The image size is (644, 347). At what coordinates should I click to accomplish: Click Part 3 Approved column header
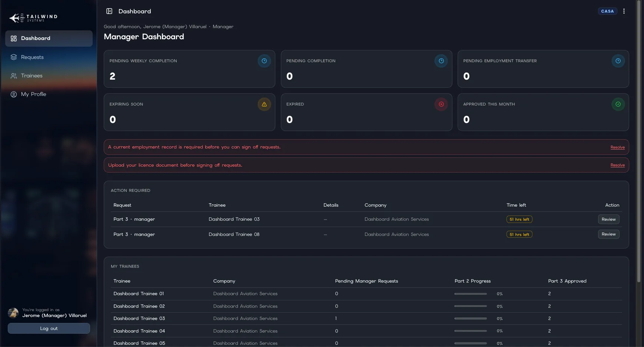pyautogui.click(x=567, y=281)
